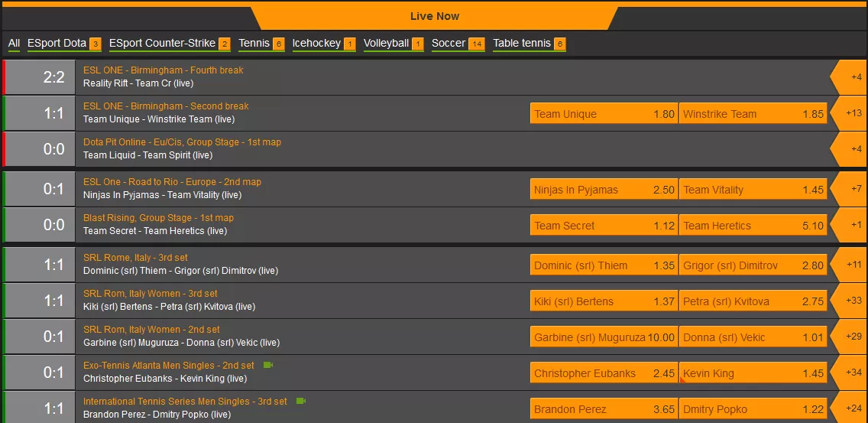Show only Tennis live events

[x=261, y=44]
